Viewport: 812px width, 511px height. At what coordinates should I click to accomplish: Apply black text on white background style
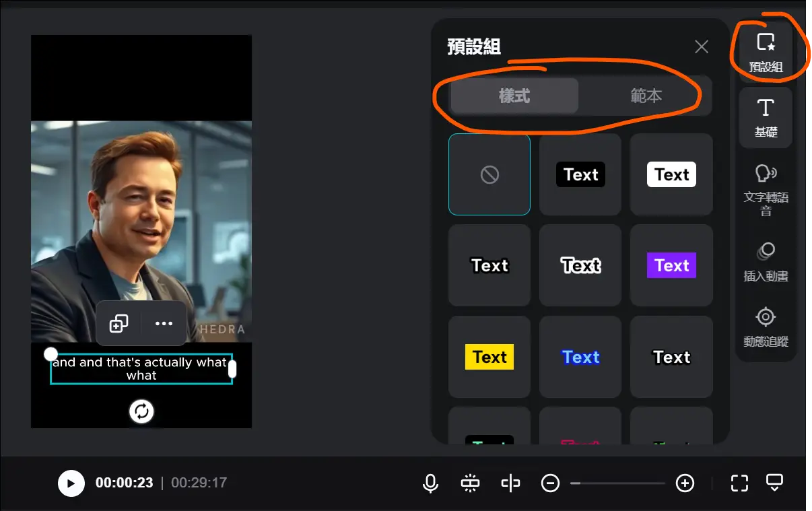[671, 174]
